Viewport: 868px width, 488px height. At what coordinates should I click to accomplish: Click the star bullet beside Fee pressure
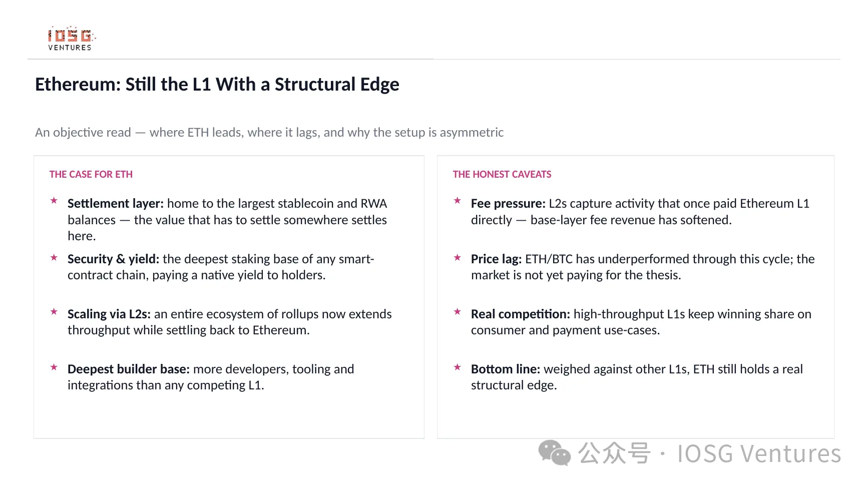click(x=457, y=201)
